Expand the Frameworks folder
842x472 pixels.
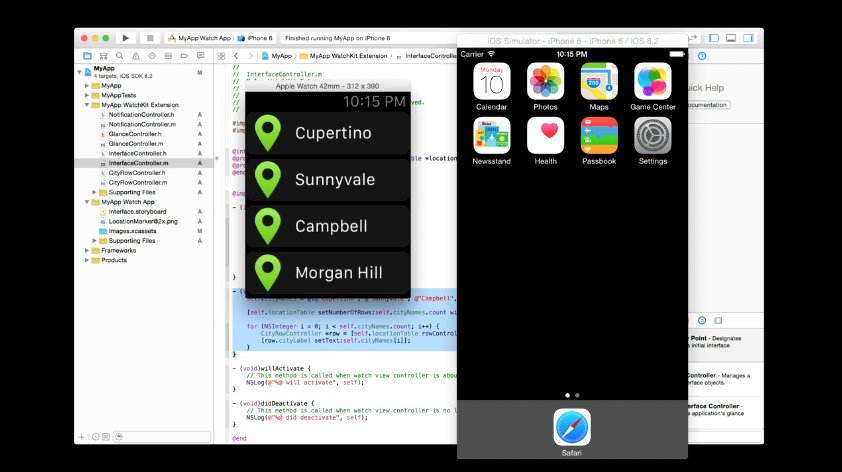click(86, 250)
